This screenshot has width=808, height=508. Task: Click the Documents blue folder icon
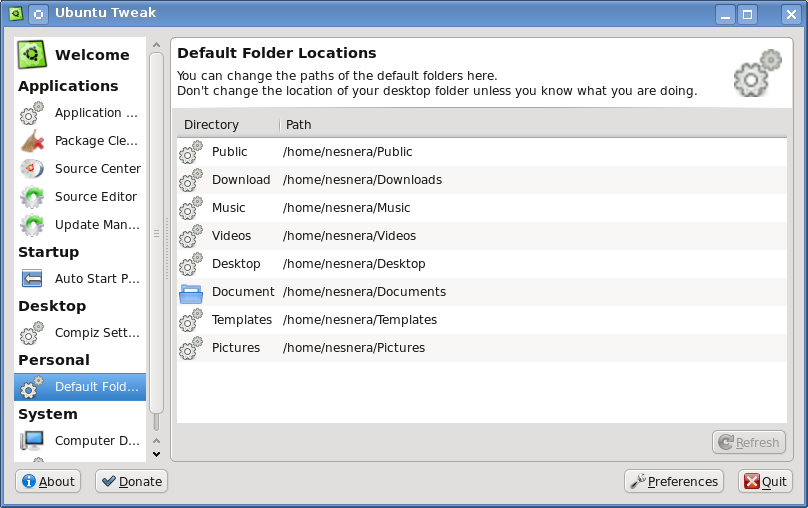pos(190,292)
